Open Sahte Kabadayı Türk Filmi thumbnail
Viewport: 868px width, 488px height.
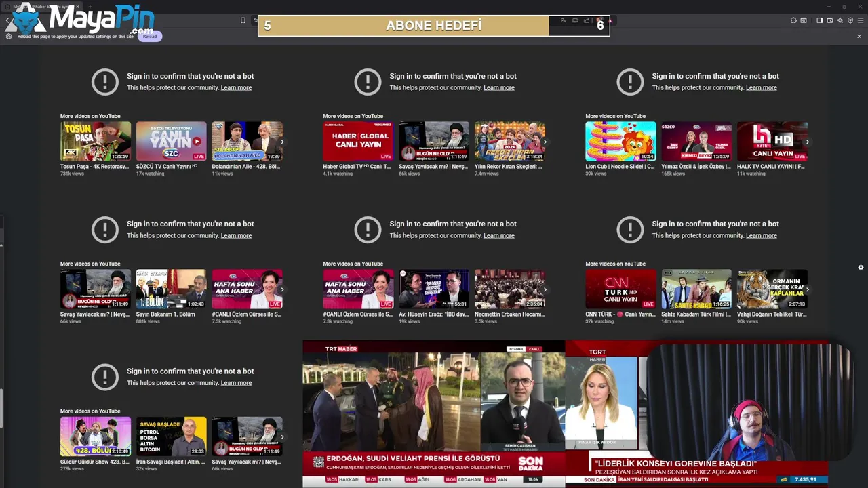pos(696,289)
